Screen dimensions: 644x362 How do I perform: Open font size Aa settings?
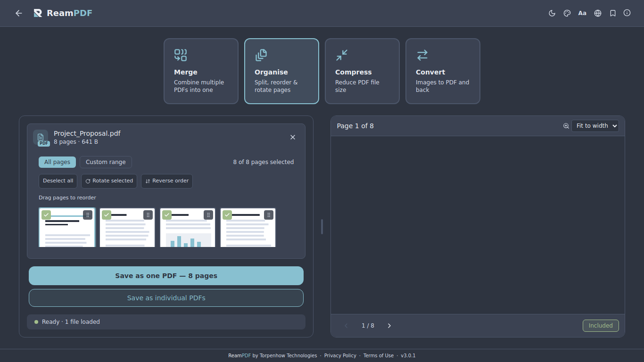tap(582, 13)
